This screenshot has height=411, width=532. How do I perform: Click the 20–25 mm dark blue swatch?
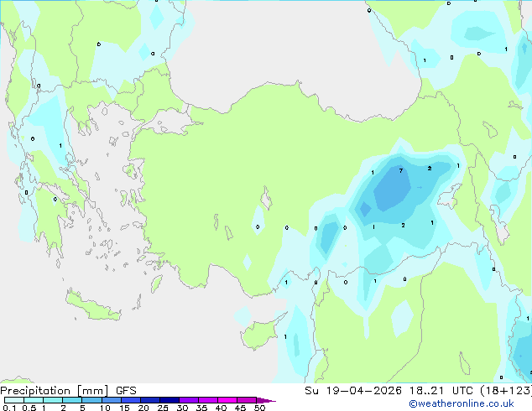point(150,400)
